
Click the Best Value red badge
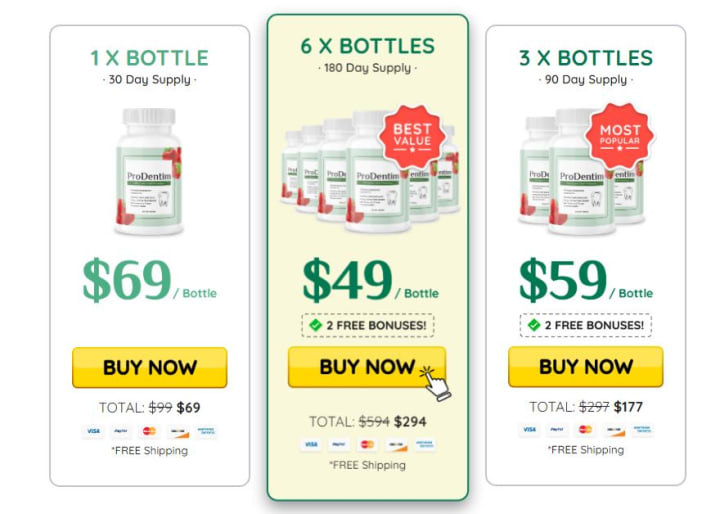tap(412, 136)
